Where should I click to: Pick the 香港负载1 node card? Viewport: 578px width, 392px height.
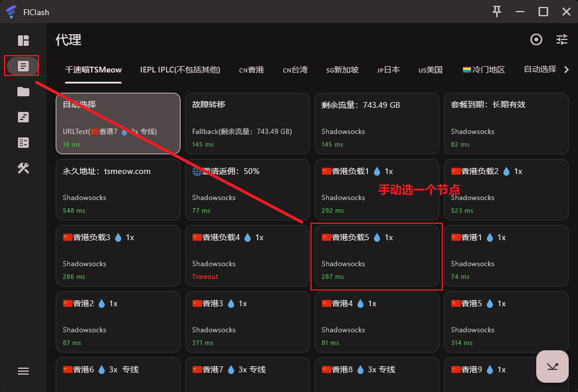click(x=377, y=190)
